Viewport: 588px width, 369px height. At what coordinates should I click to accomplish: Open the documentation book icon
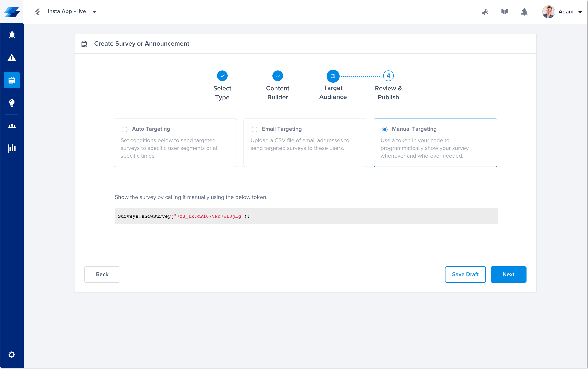point(505,12)
